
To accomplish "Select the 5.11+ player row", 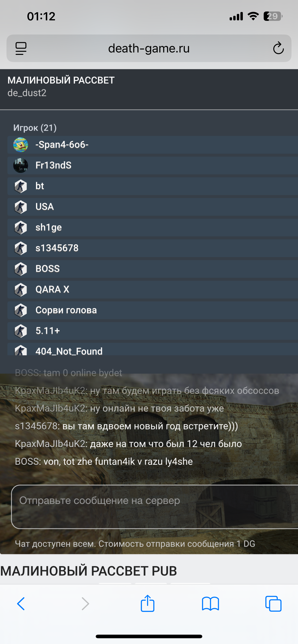I will pos(153,331).
